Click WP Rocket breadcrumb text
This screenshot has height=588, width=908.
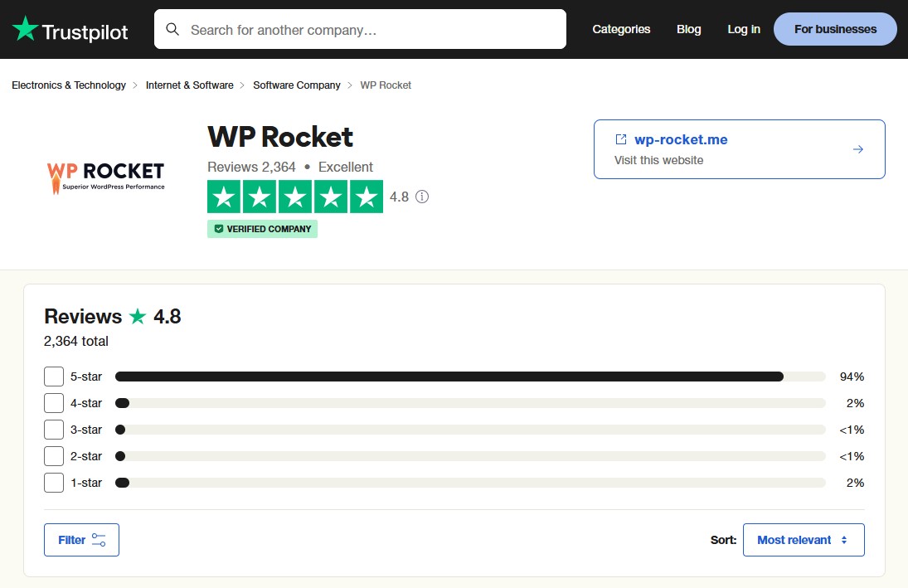[x=386, y=85]
